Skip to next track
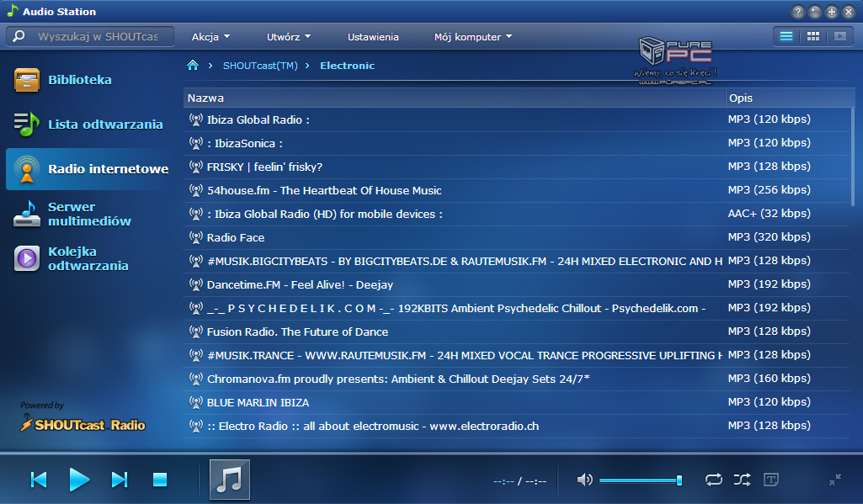 pyautogui.click(x=120, y=480)
